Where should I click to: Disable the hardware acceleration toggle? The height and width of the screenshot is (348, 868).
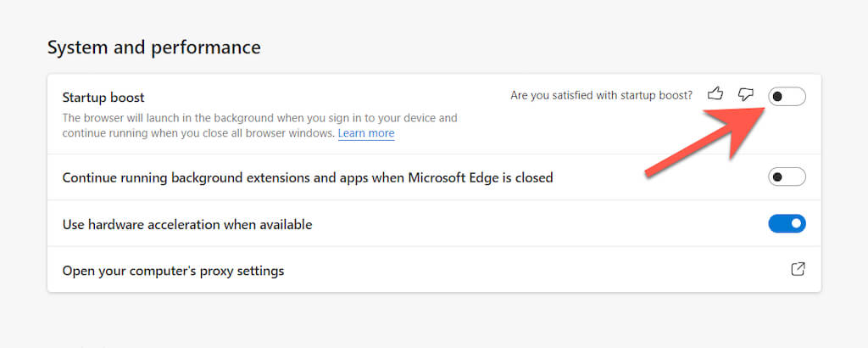pos(787,224)
